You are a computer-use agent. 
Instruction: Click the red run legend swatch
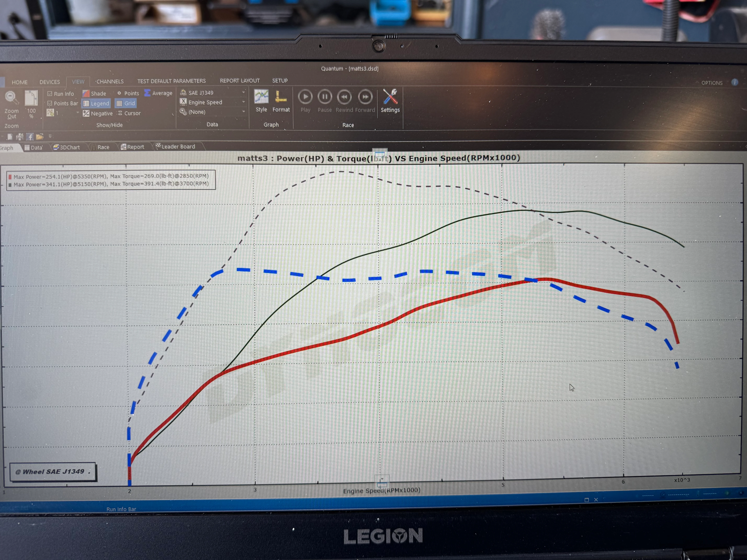(10, 177)
